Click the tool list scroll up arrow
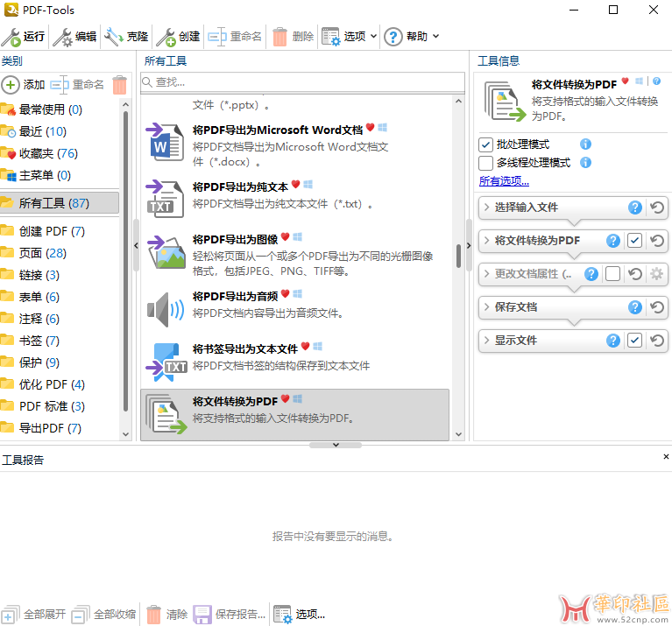The height and width of the screenshot is (626, 672). point(458,102)
